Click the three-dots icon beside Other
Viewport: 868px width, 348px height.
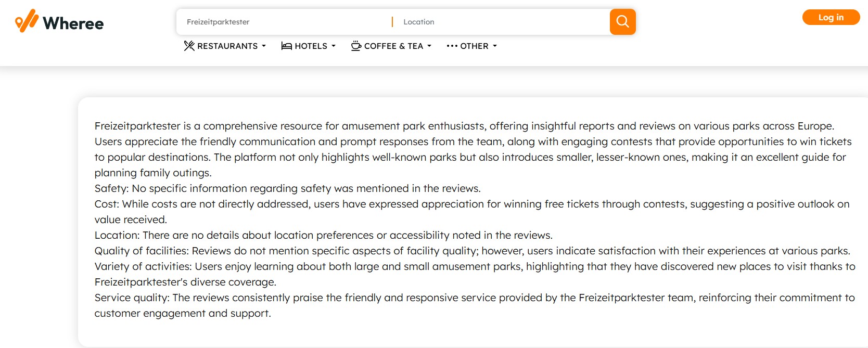452,46
